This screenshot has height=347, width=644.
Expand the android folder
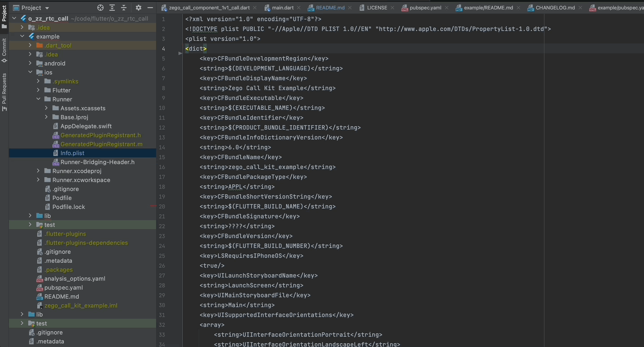coord(30,63)
